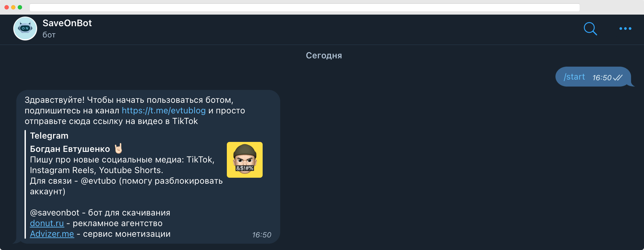Image resolution: width=644 pixels, height=250 pixels.
Task: Close the window with the red button
Action: tap(7, 7)
